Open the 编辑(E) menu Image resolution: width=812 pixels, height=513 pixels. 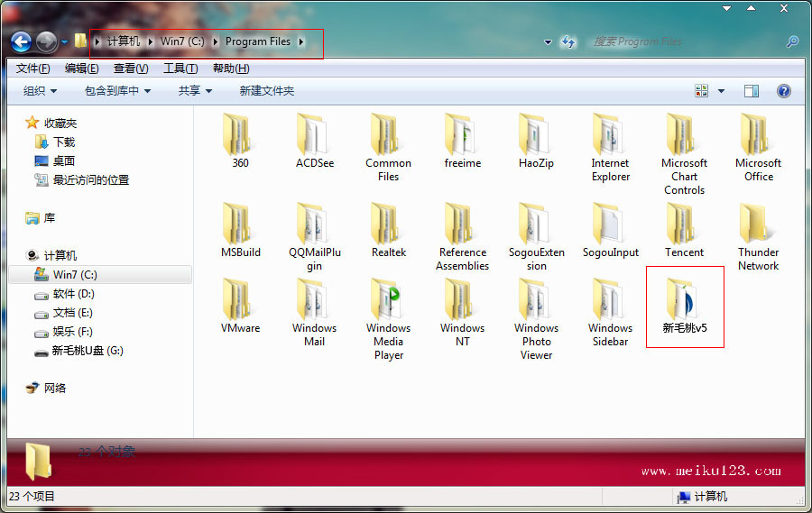[82, 69]
